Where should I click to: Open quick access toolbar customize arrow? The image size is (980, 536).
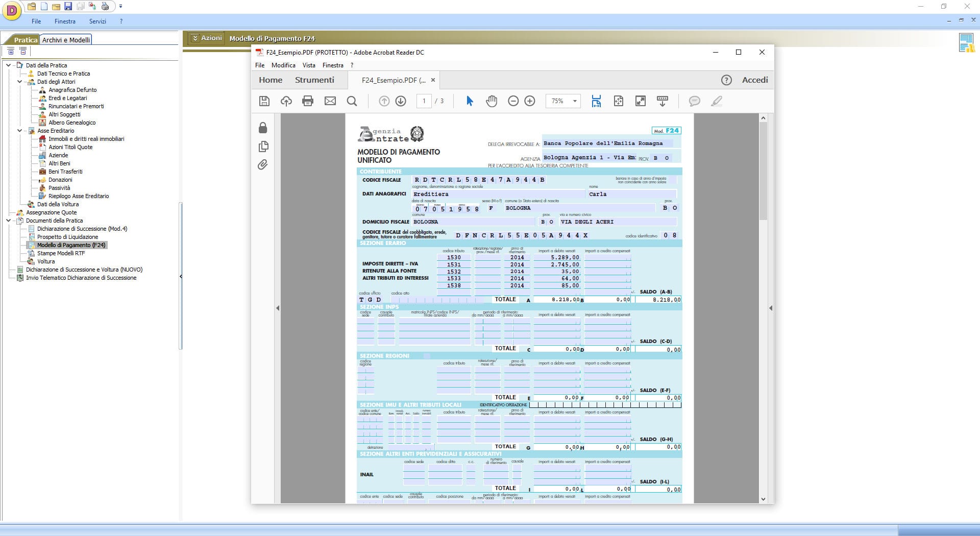coord(120,7)
